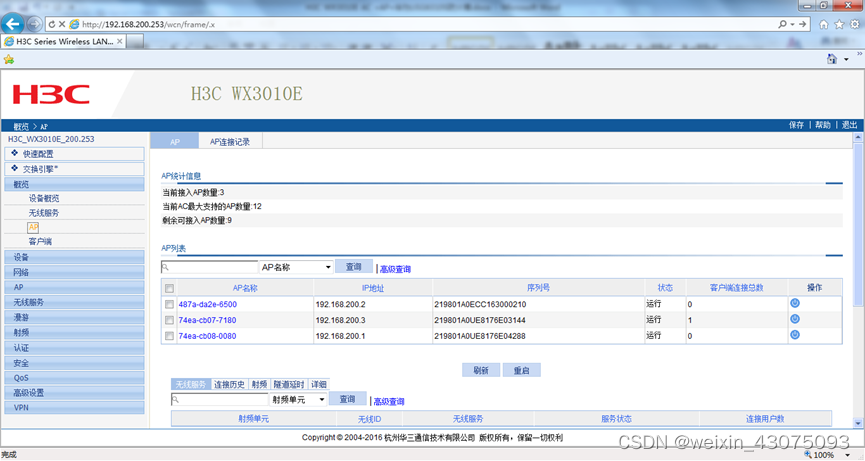Click operation icon for AP 74ea-cb07-7180
This screenshot has width=865, height=461.
tap(795, 319)
